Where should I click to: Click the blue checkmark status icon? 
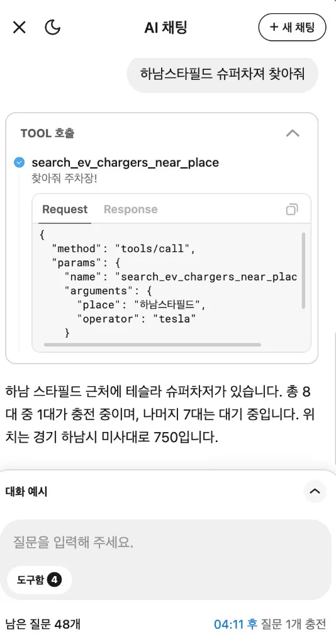(x=20, y=163)
